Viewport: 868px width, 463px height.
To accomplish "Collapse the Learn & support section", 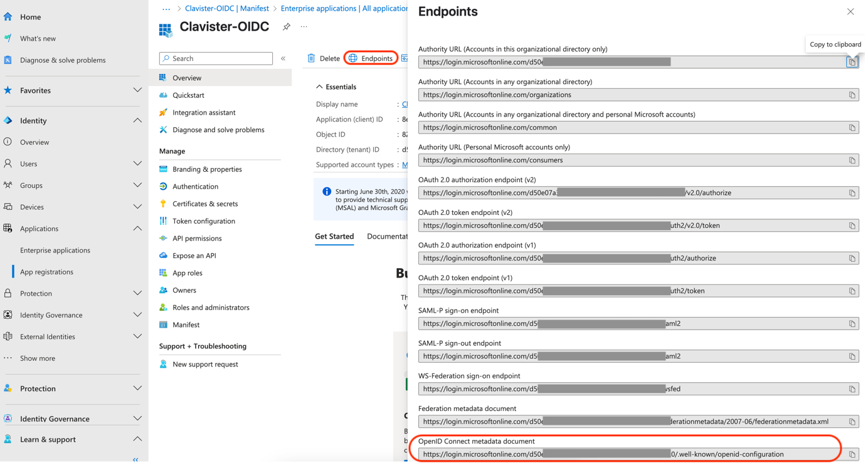I will (137, 439).
